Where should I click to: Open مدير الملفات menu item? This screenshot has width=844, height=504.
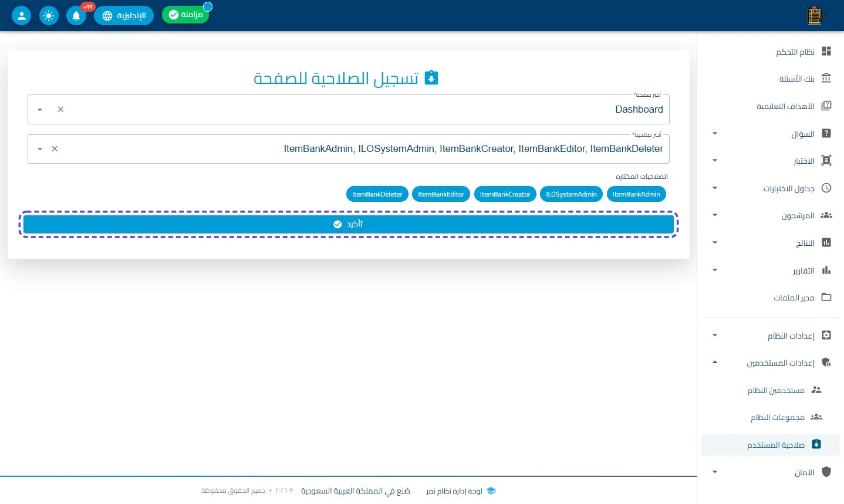pos(771,297)
